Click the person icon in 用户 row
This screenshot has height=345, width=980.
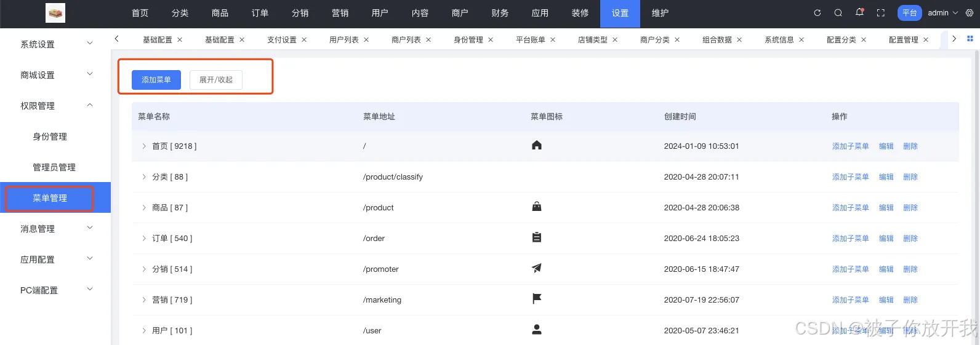point(537,330)
